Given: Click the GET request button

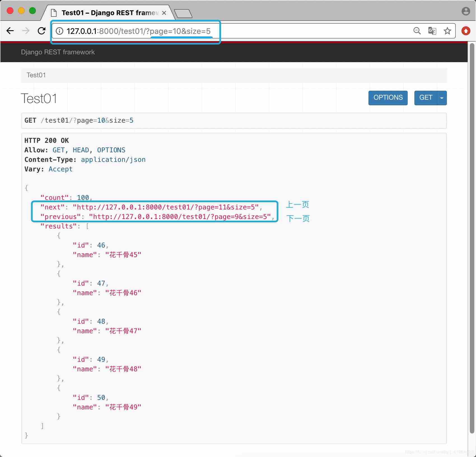Looking at the screenshot, I should click(426, 98).
